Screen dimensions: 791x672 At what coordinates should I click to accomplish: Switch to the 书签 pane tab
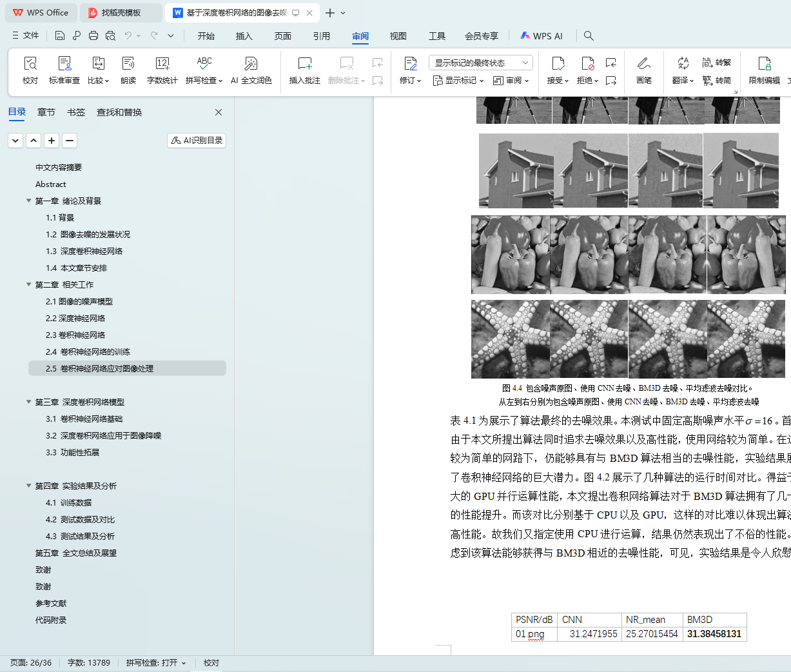[x=76, y=112]
